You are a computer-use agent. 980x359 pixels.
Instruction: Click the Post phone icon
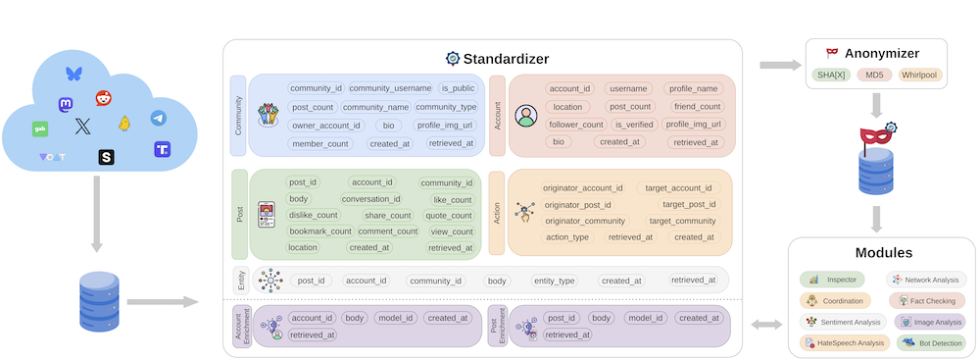tap(267, 214)
